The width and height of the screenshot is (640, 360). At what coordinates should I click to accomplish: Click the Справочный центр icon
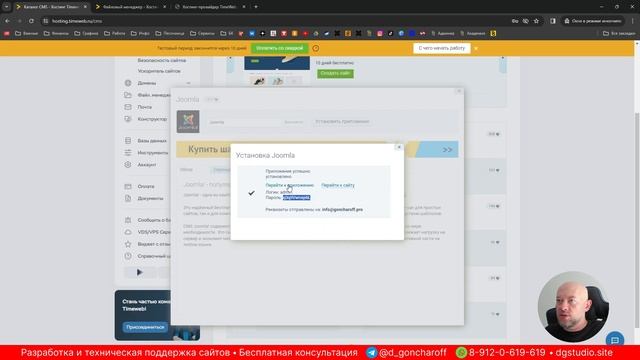coord(128,256)
